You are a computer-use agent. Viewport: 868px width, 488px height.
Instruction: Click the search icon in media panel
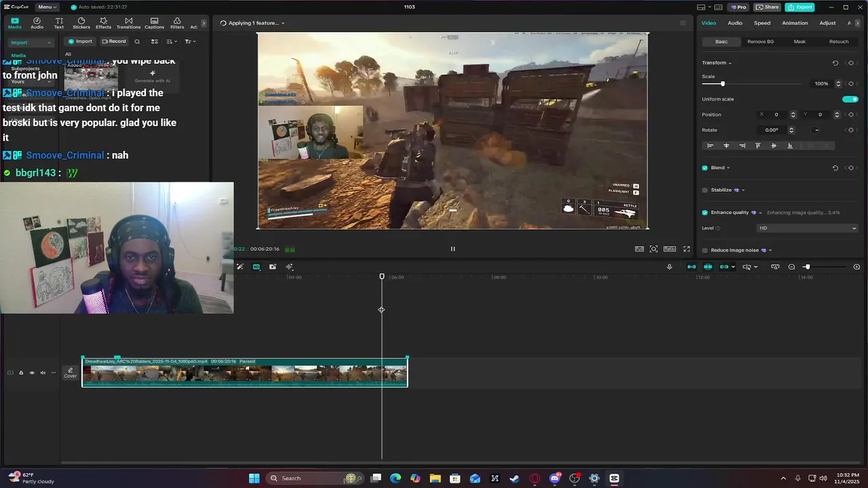137,41
